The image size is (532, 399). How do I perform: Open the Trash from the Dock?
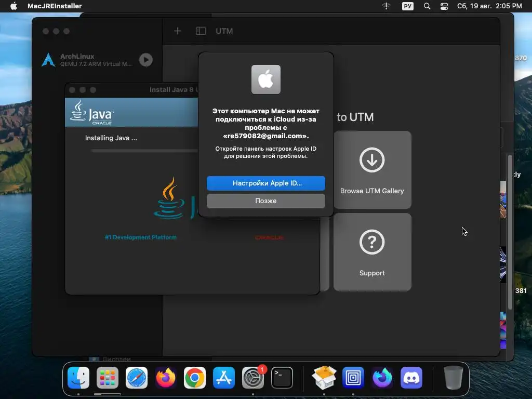pos(453,378)
